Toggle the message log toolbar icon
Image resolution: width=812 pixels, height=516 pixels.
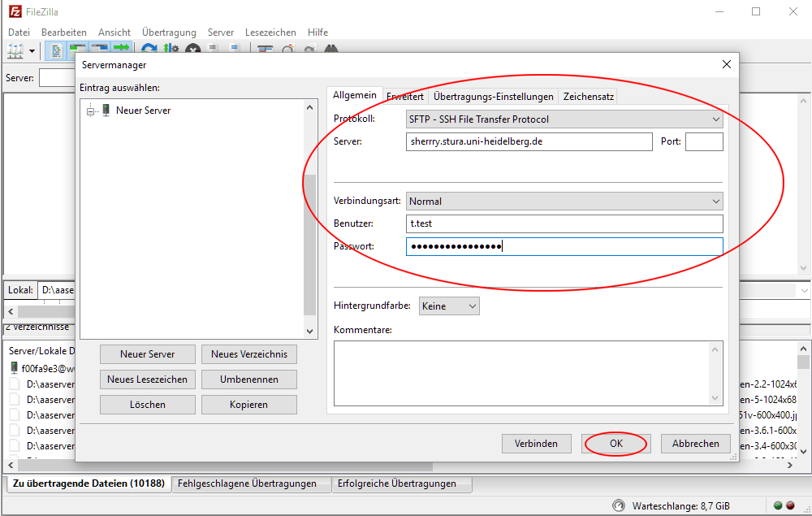tap(56, 50)
